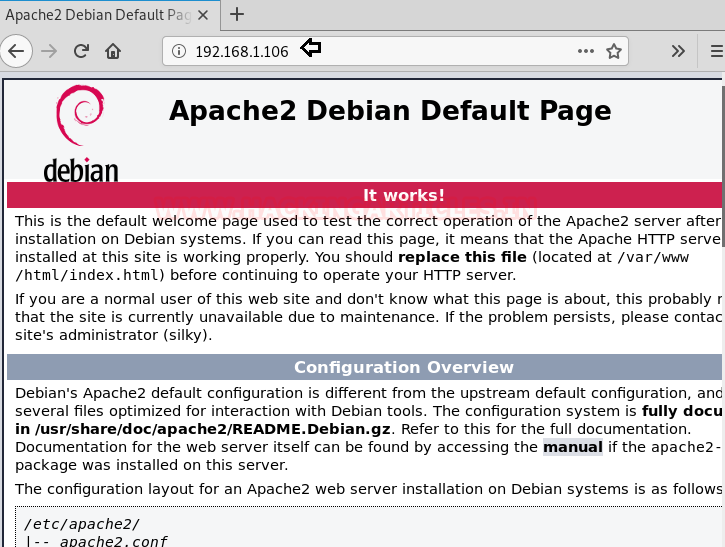Go back to the previous page

[16, 51]
